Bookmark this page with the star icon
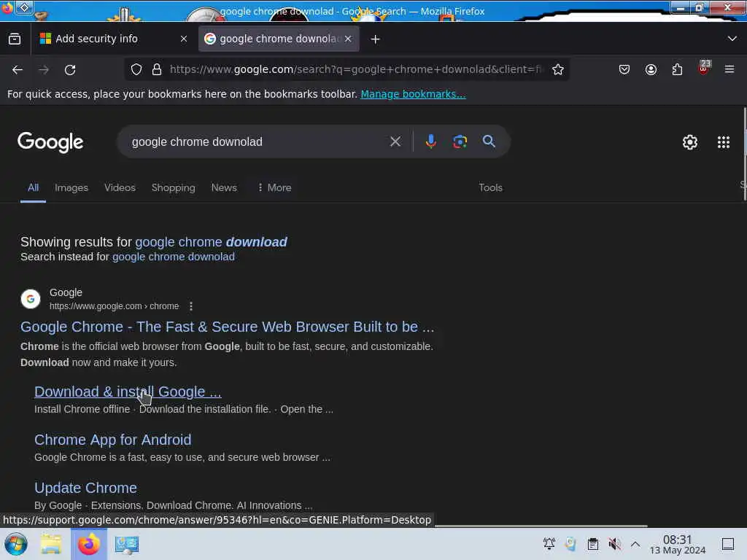Viewport: 747px width, 560px height. tap(558, 69)
